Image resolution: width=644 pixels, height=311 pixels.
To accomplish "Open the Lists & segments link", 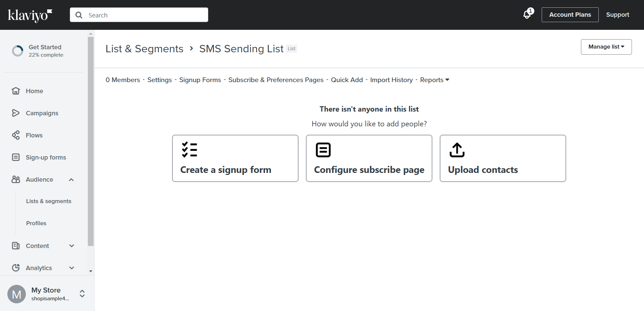I will [49, 201].
